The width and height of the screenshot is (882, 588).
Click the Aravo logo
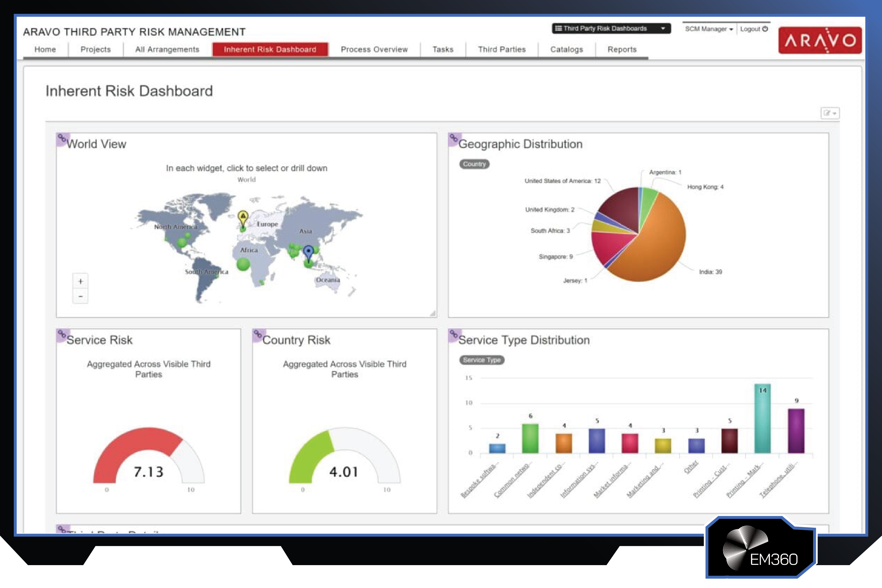coord(820,40)
